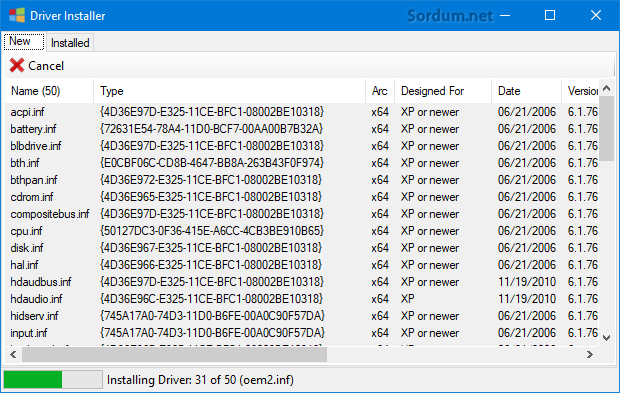Select the battery.inf driver entry

(302, 129)
